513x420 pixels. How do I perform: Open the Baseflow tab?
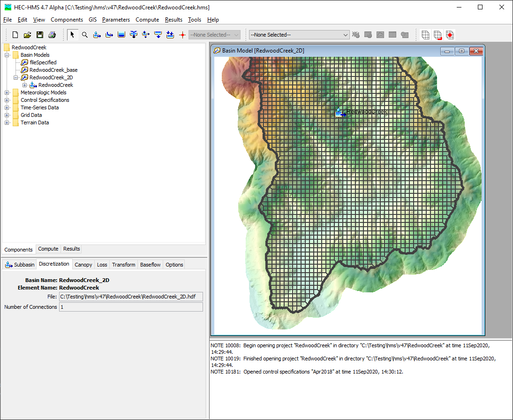(150, 265)
